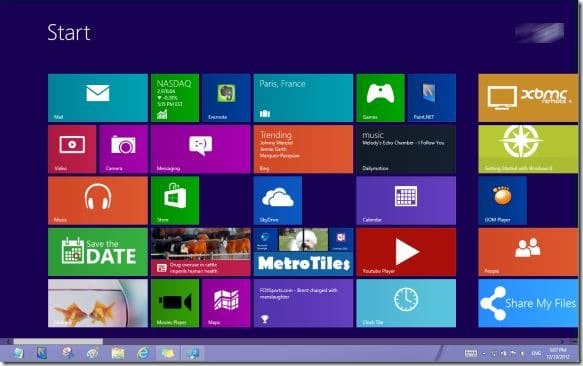Screen dimensions: 583x366
Task: Launch the Camera tile
Action: coord(123,149)
